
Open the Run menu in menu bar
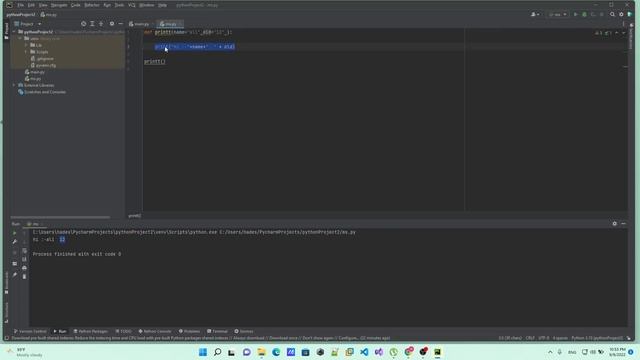[x=107, y=5]
